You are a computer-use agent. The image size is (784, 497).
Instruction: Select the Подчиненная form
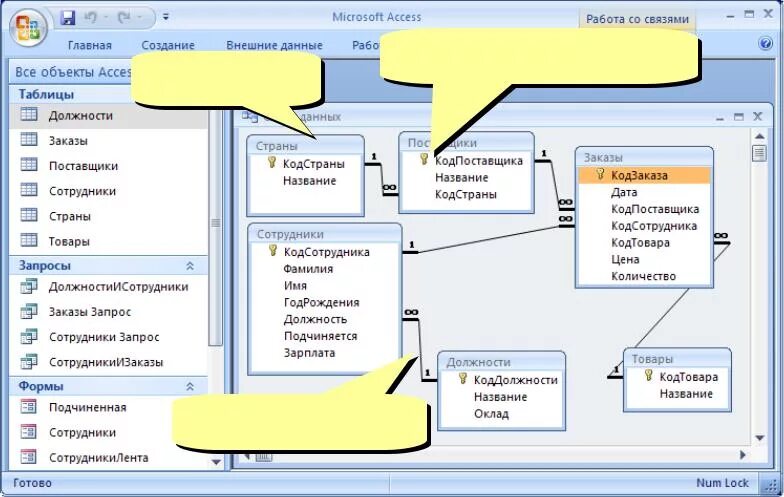point(88,408)
